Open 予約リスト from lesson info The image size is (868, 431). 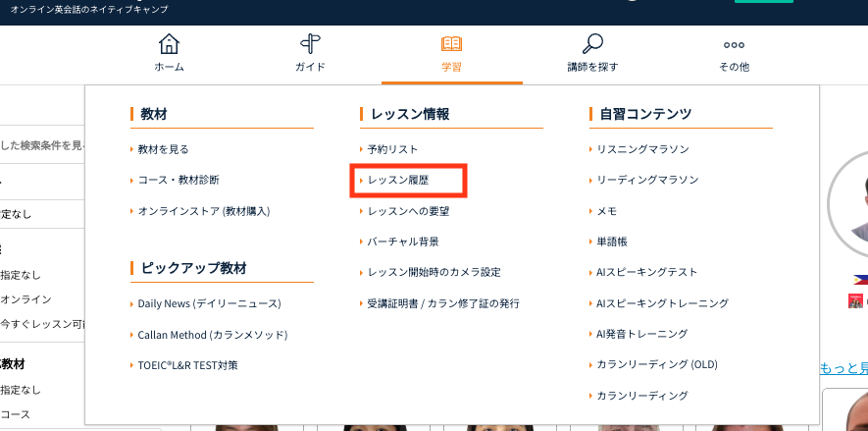(x=392, y=149)
